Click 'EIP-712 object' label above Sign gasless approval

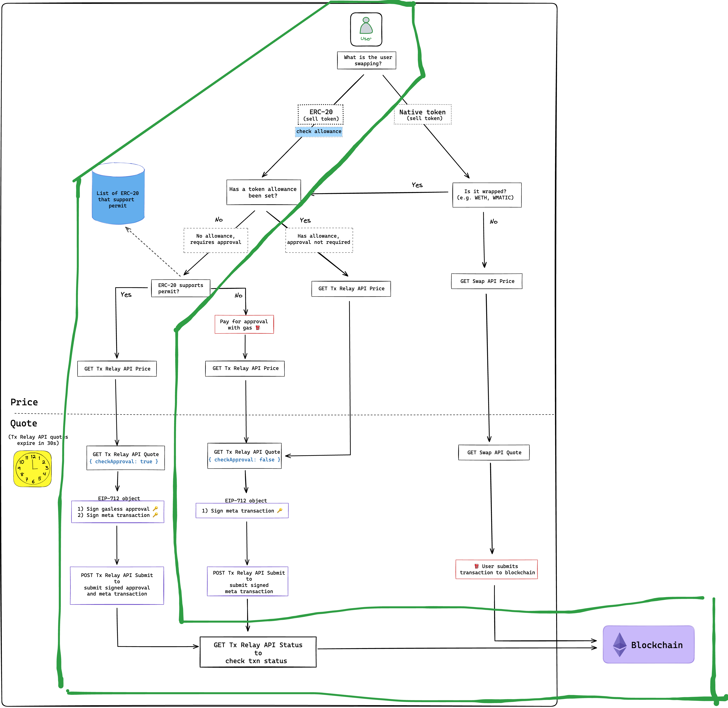pos(119,498)
